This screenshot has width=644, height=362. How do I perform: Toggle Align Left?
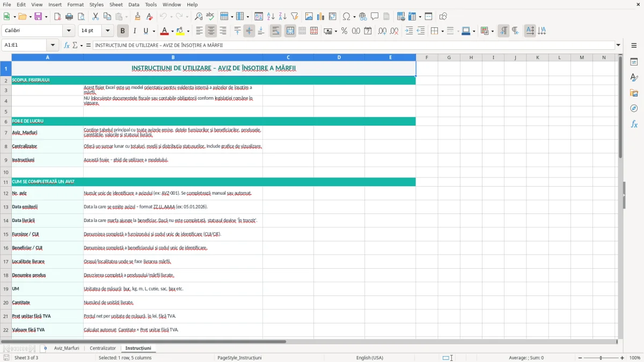200,31
